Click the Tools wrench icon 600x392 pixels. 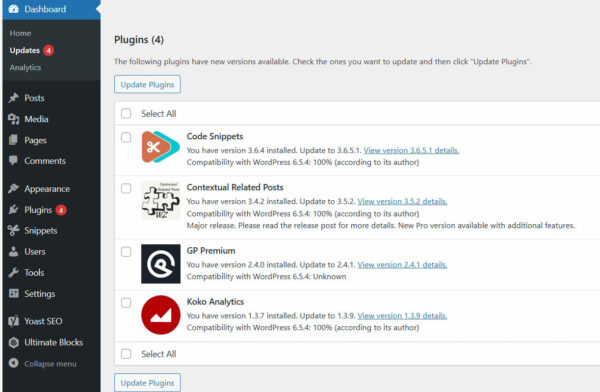[13, 273]
